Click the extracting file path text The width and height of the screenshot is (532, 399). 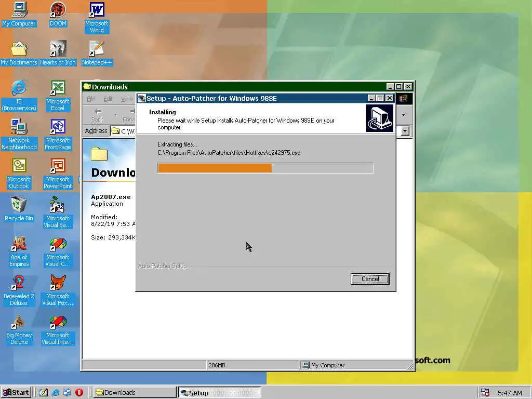(x=229, y=153)
